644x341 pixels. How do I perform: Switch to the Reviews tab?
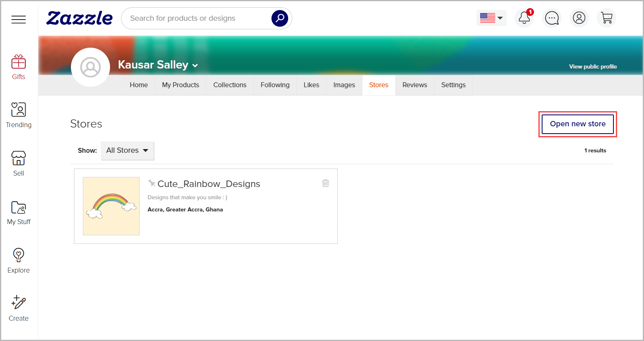click(415, 85)
